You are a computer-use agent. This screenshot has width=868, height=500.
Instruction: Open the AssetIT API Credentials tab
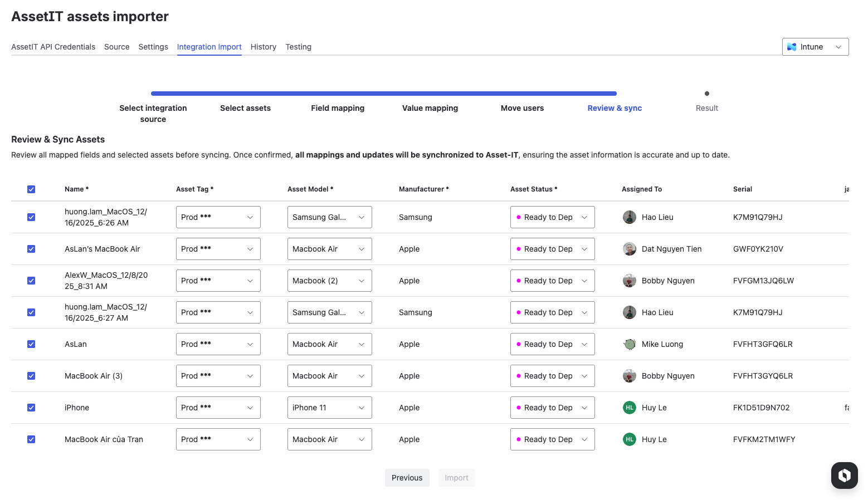(53, 47)
